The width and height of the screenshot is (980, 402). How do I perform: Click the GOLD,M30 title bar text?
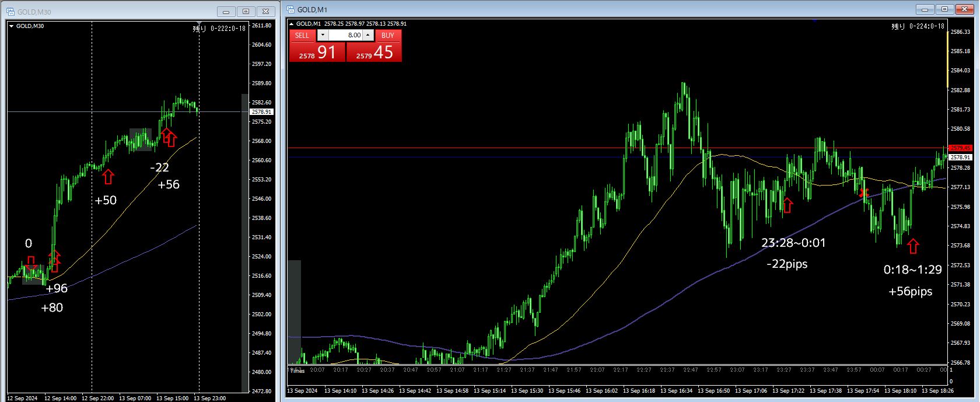(x=34, y=12)
